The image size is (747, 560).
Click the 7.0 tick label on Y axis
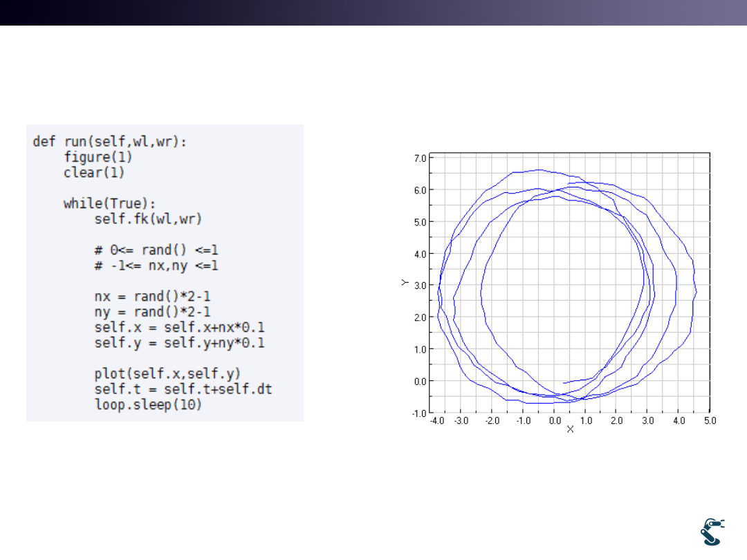point(421,158)
